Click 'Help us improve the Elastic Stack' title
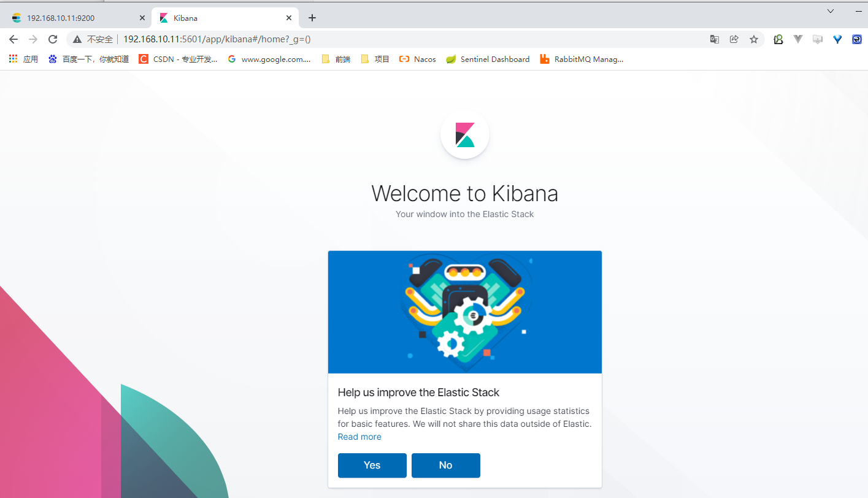 [419, 393]
